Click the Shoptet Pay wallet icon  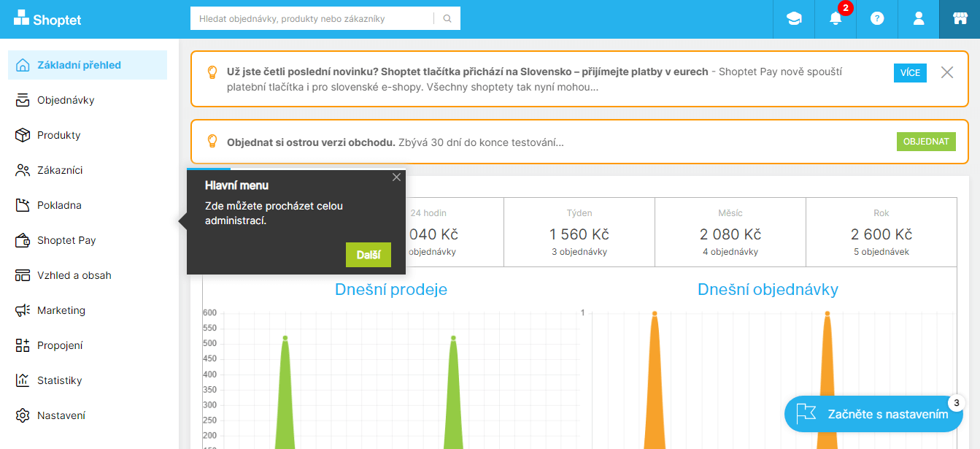pos(23,240)
